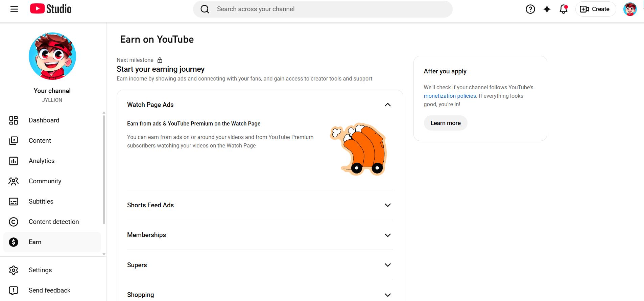Open Analytics in the sidebar

52,161
